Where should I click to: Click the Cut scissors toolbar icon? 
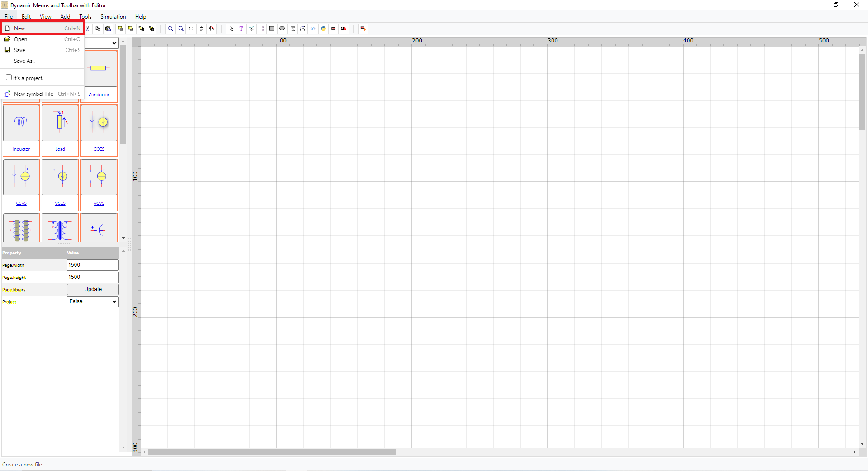(x=88, y=28)
